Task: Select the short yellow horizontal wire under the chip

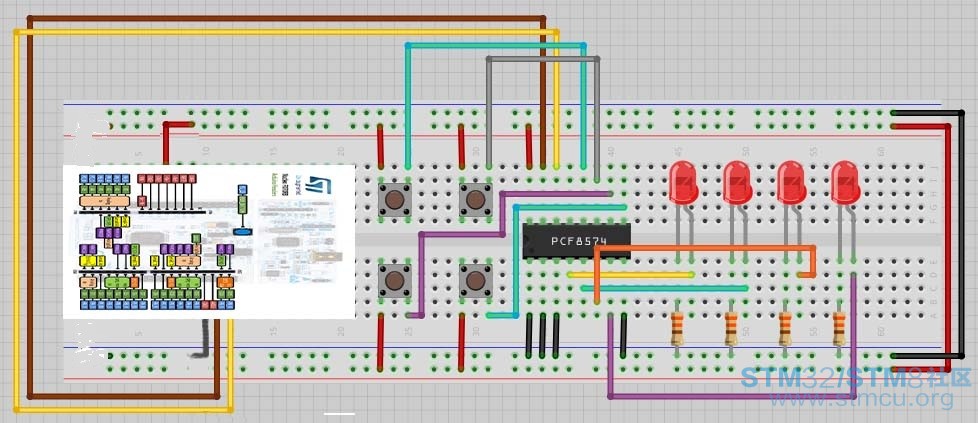Action: point(631,275)
